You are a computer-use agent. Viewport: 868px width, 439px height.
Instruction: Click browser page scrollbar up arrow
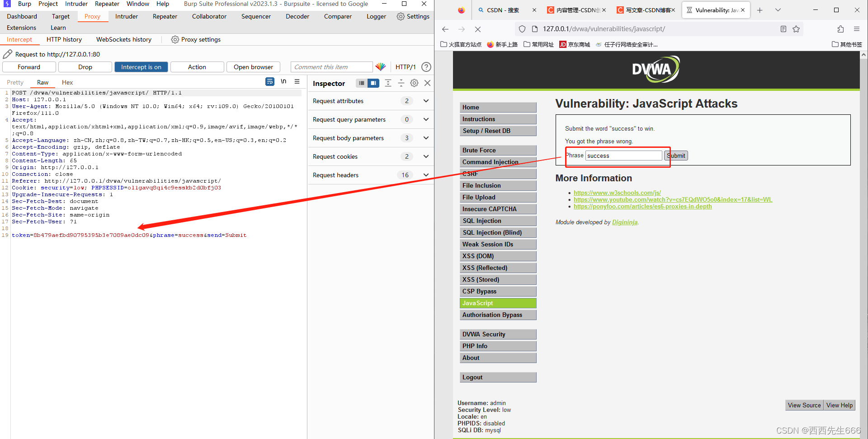pyautogui.click(x=864, y=55)
